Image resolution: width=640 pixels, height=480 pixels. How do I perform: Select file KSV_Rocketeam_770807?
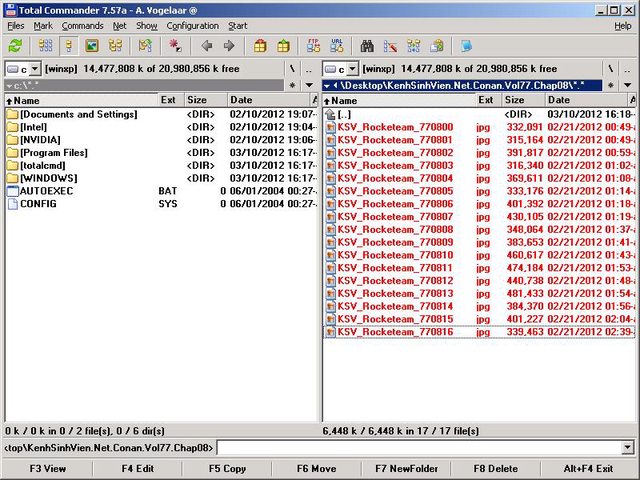pos(480,217)
